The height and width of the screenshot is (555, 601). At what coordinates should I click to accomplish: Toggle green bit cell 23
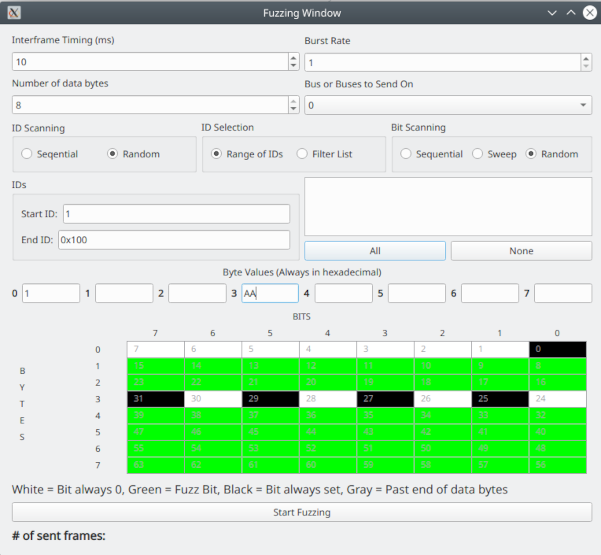[x=156, y=383]
